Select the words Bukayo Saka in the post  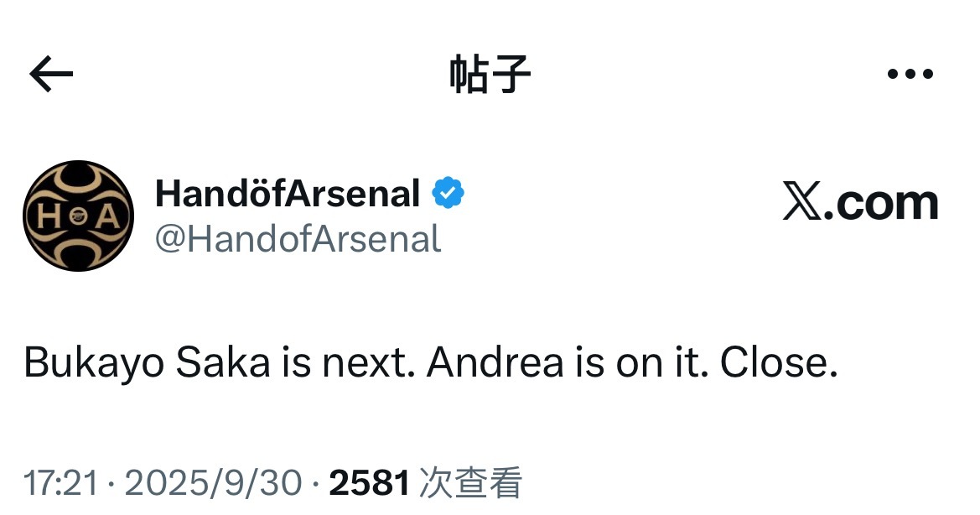coord(147,362)
